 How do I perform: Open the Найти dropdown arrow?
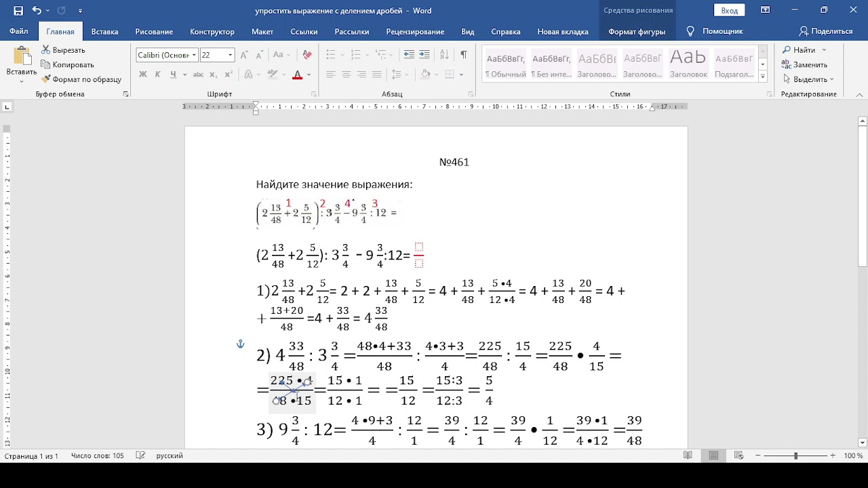(x=824, y=50)
